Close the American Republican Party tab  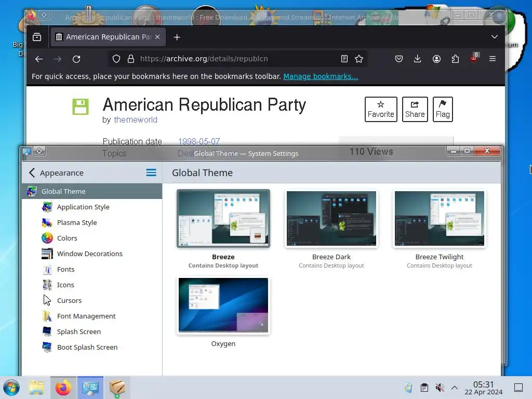point(157,37)
